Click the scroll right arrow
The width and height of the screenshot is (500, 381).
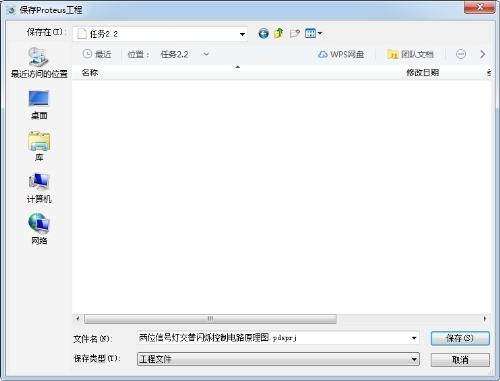(x=485, y=319)
